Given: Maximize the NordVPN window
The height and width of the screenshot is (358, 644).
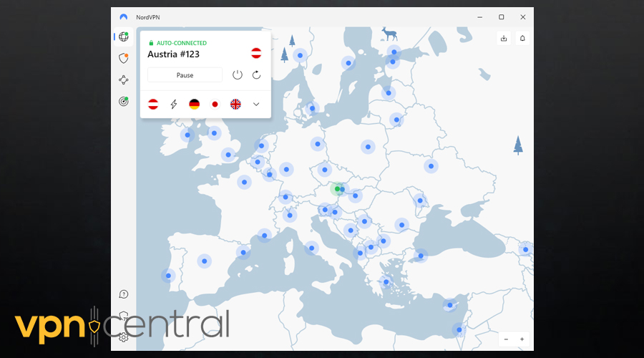Looking at the screenshot, I should coord(501,17).
